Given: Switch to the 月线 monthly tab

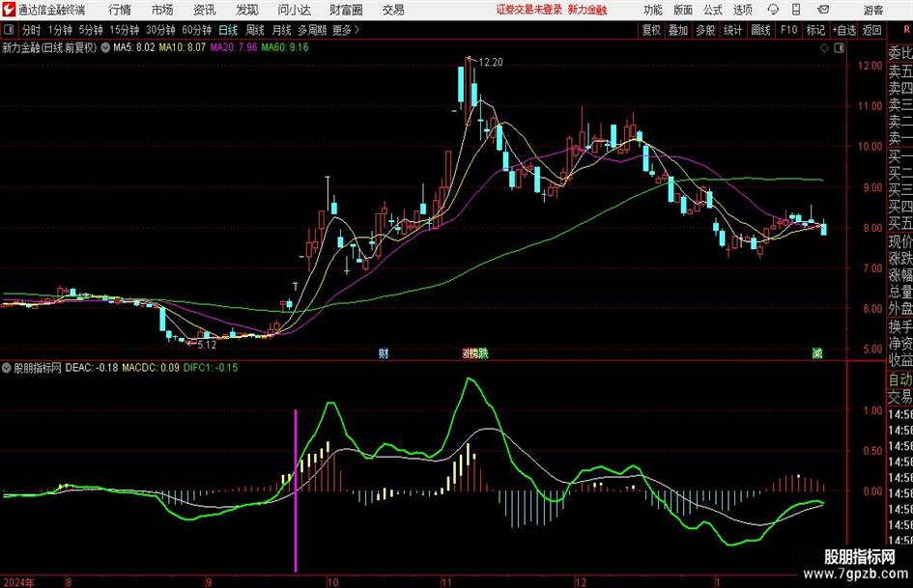Looking at the screenshot, I should coord(282,30).
